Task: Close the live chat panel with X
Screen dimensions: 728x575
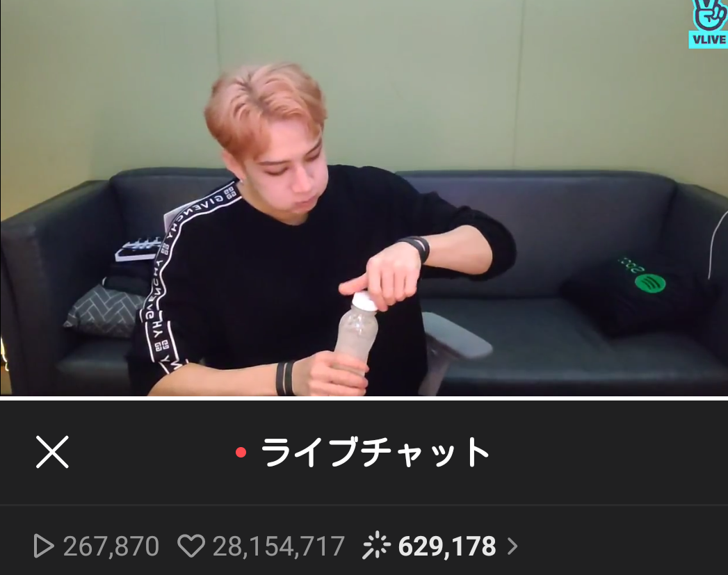Action: coord(52,451)
